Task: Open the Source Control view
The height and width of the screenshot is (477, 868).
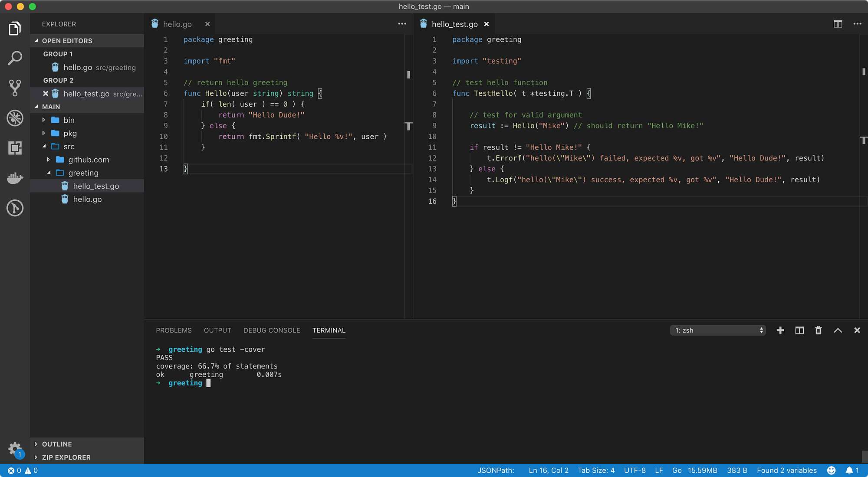Action: pos(15,88)
